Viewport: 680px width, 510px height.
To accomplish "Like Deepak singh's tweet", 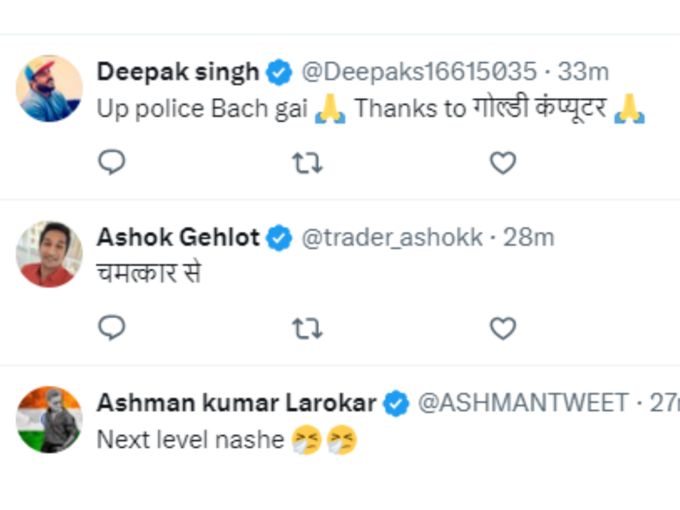I will tap(503, 163).
